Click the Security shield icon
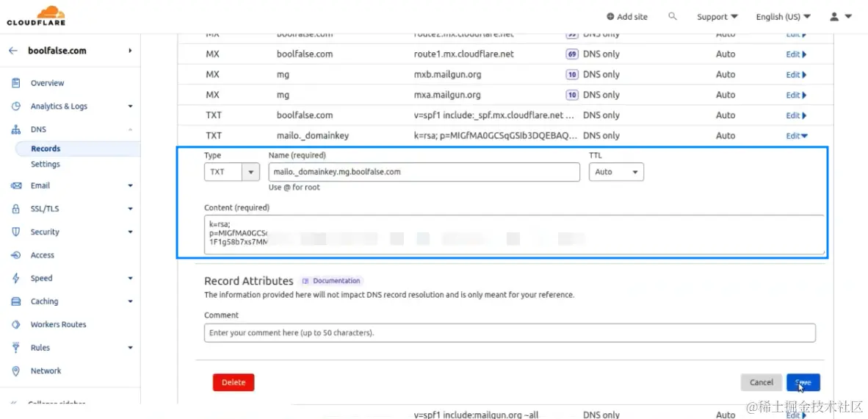Image resolution: width=868 pixels, height=419 pixels. tap(16, 232)
